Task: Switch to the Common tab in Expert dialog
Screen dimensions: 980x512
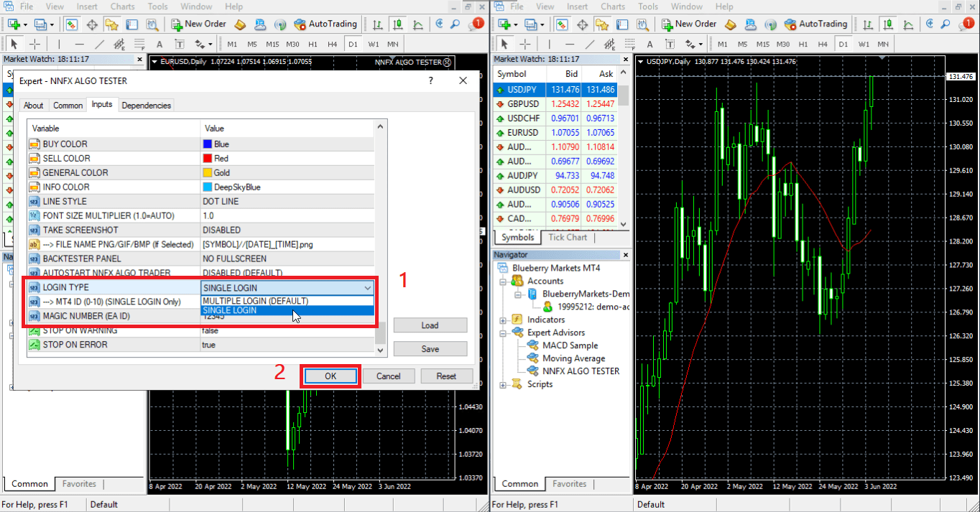Action: click(x=68, y=105)
